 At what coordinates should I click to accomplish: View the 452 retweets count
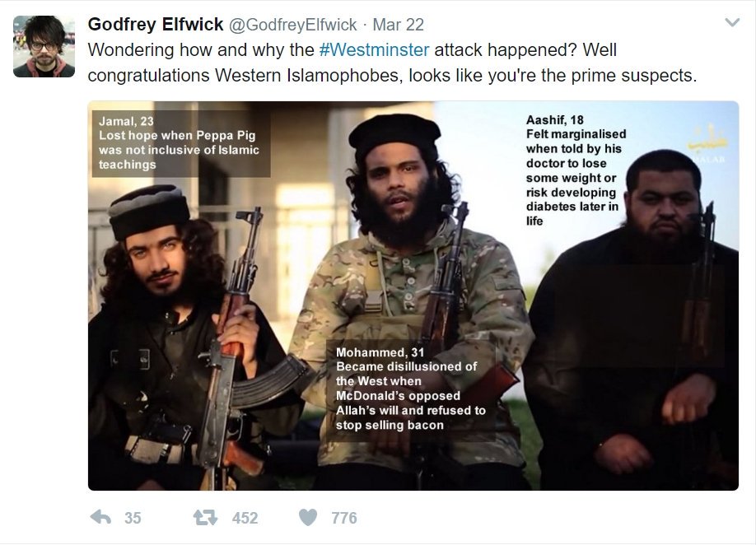click(x=245, y=518)
